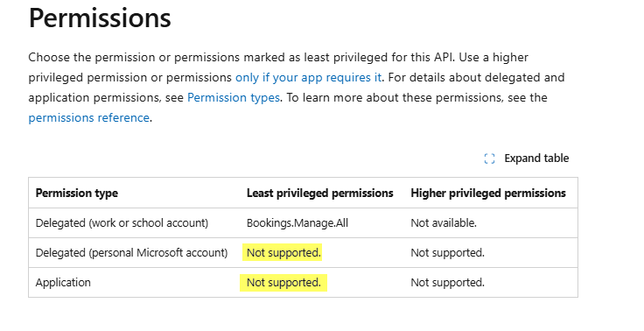This screenshot has height=331, width=644.
Task: Select unhighlighted 'Not supported.' in the Application row
Action: 448,283
